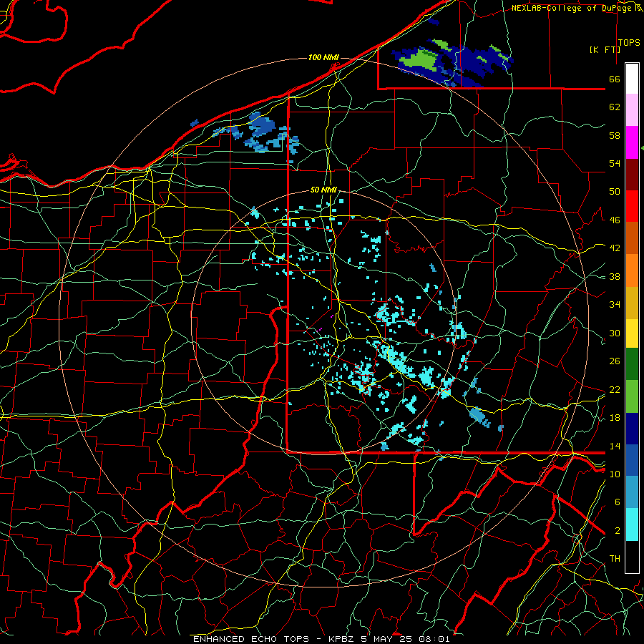
Task: Click the 42 legend value
Action: [615, 248]
